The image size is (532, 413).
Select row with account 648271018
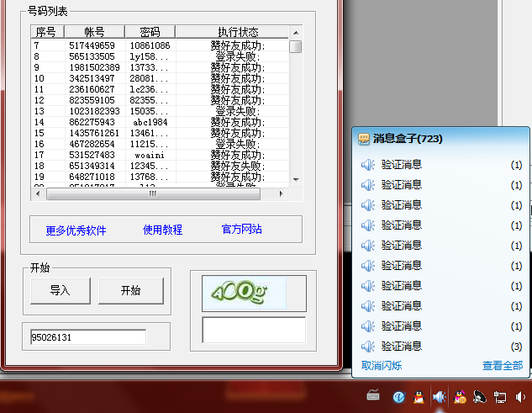coord(160,177)
